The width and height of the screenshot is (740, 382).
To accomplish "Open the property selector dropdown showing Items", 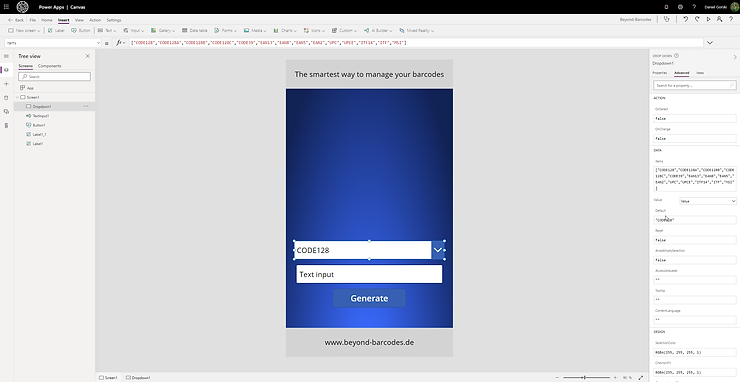I will pos(53,42).
